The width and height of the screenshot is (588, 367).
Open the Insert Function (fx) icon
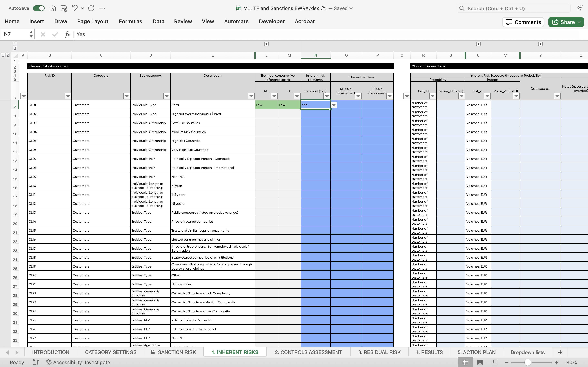pos(67,34)
